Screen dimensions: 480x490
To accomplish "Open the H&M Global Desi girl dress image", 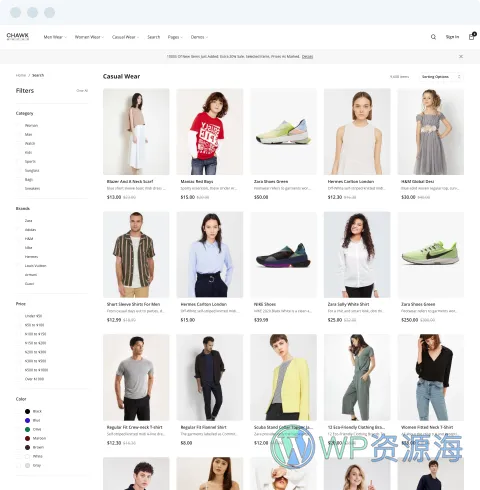I will [x=431, y=131].
